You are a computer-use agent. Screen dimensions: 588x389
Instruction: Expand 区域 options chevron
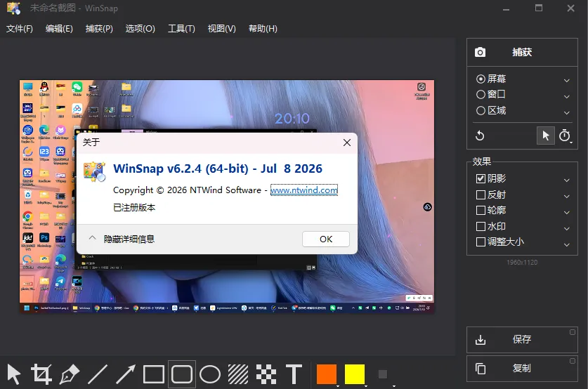coord(567,113)
